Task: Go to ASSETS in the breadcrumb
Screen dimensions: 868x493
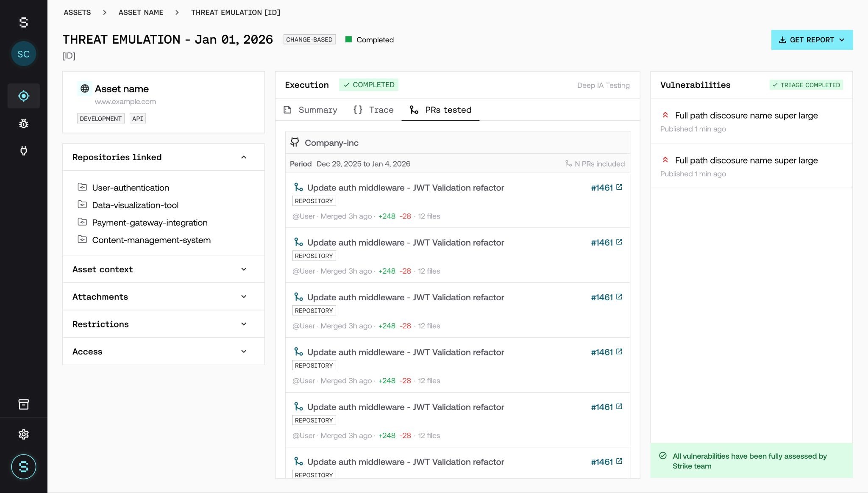Action: (77, 13)
